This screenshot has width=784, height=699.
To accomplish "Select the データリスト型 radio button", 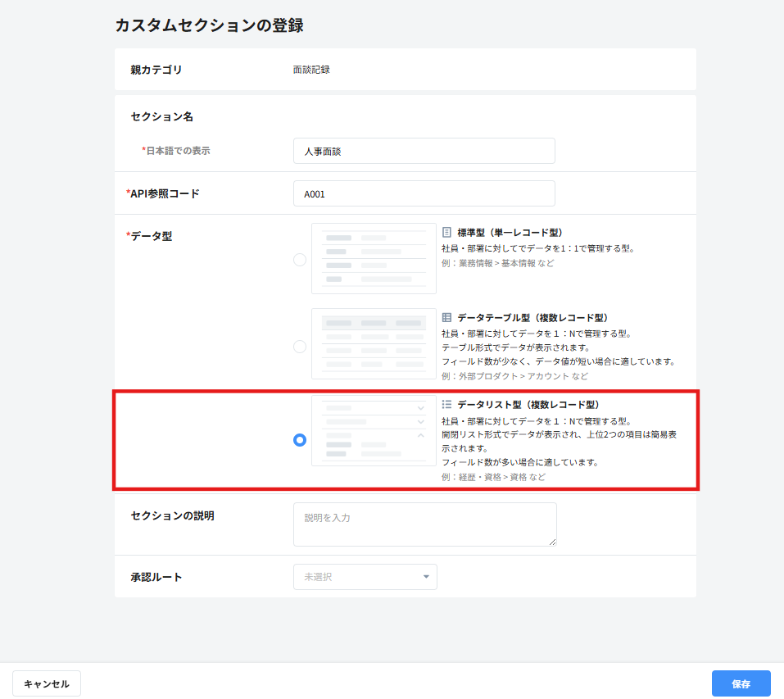I will coord(300,440).
